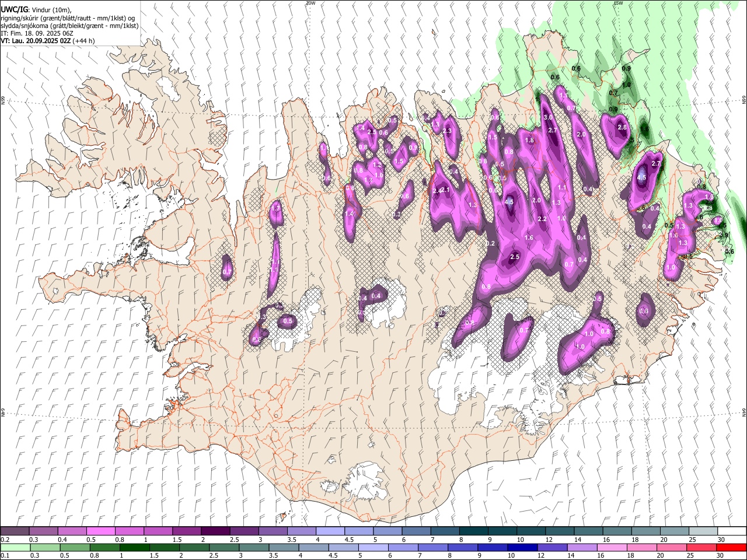Click the lower legend swatch labeled 20
Viewport: 747px width, 560px height.
click(671, 547)
